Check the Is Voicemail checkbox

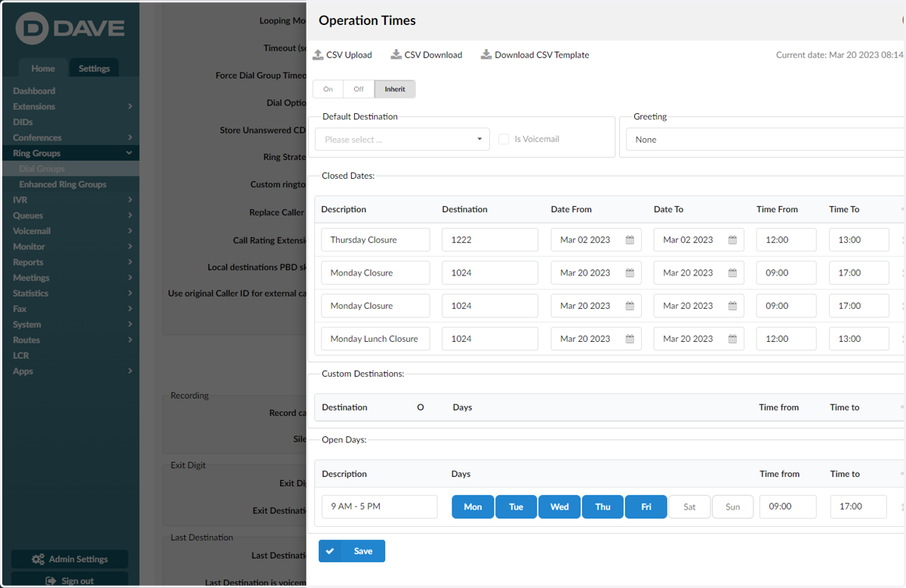pyautogui.click(x=504, y=139)
